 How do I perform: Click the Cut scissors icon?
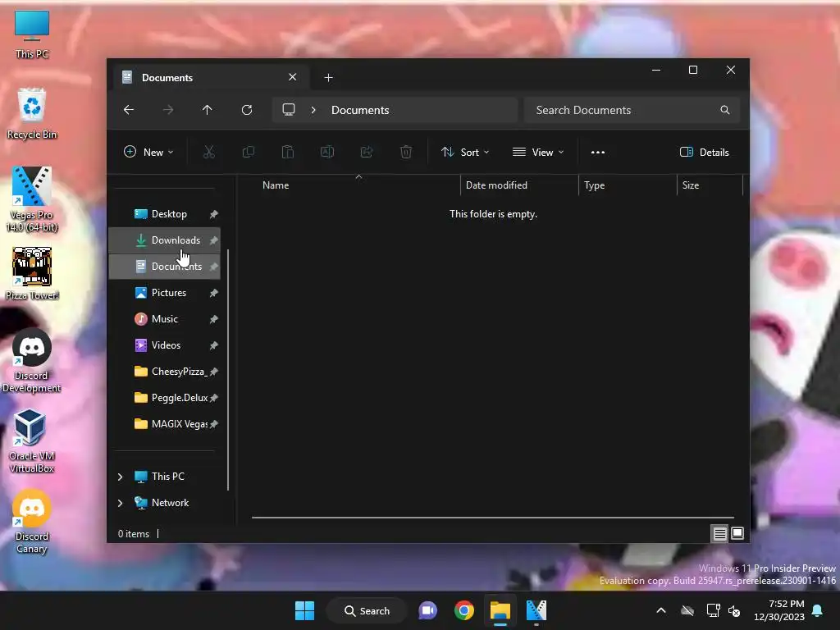(209, 152)
